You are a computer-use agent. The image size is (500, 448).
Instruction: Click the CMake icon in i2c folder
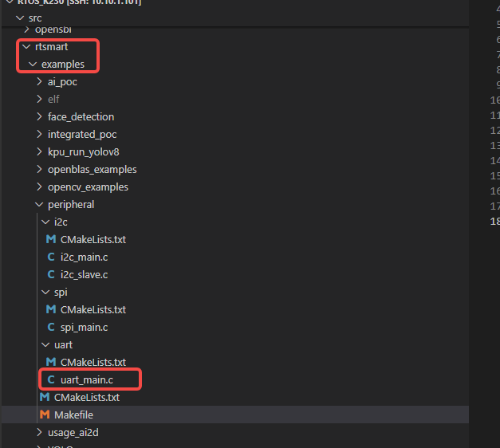(51, 239)
